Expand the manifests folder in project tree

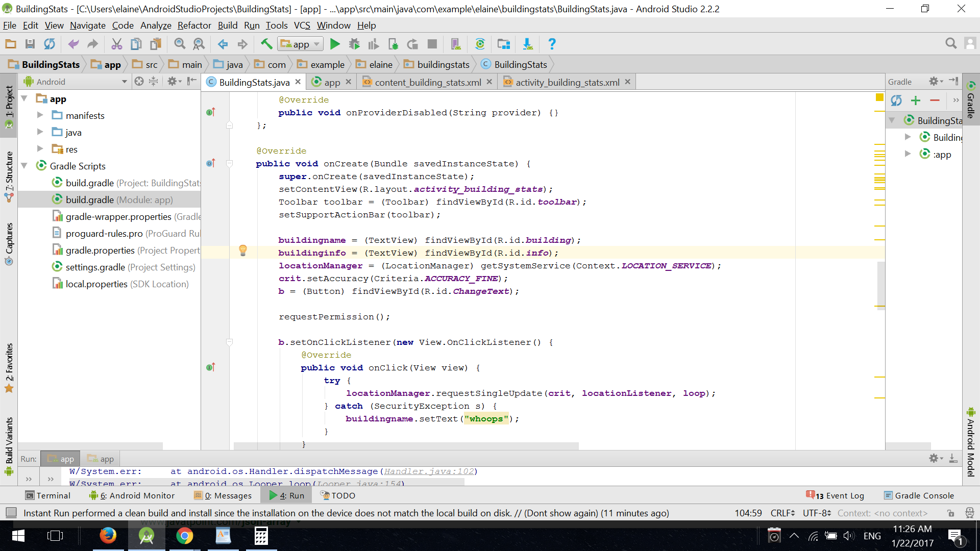tap(40, 115)
